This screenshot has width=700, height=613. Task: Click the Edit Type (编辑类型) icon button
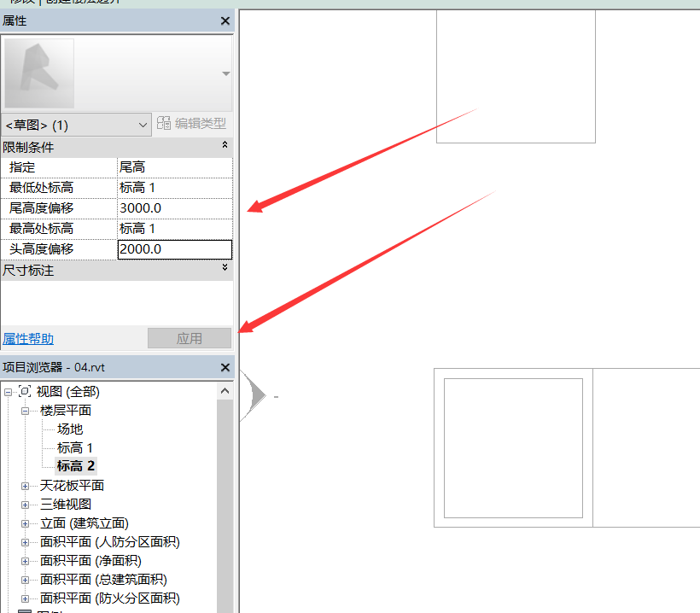point(164,124)
